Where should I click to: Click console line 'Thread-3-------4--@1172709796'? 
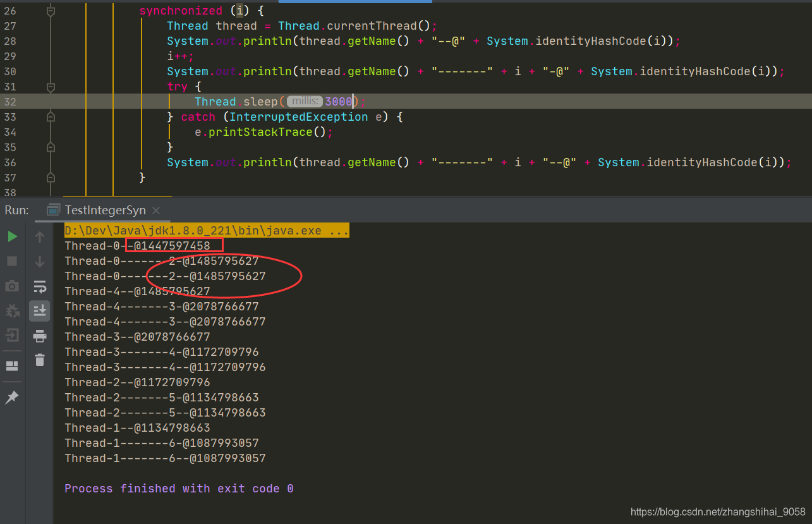tap(165, 367)
